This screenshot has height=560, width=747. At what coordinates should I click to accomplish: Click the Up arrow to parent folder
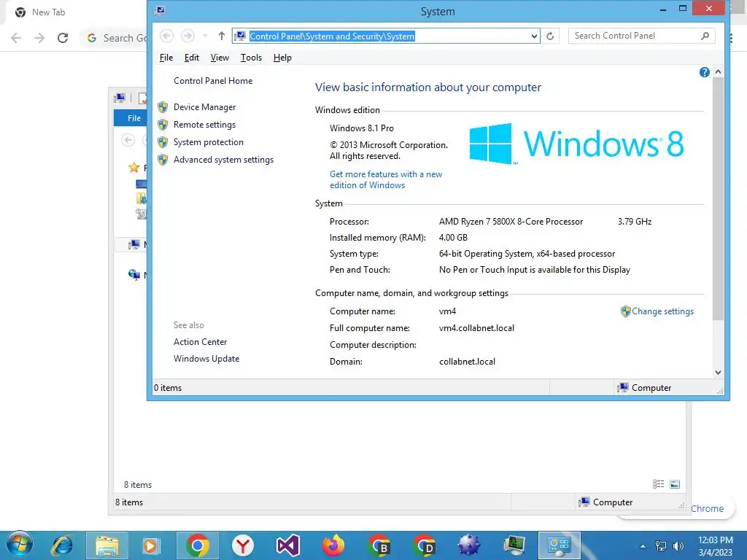click(222, 36)
